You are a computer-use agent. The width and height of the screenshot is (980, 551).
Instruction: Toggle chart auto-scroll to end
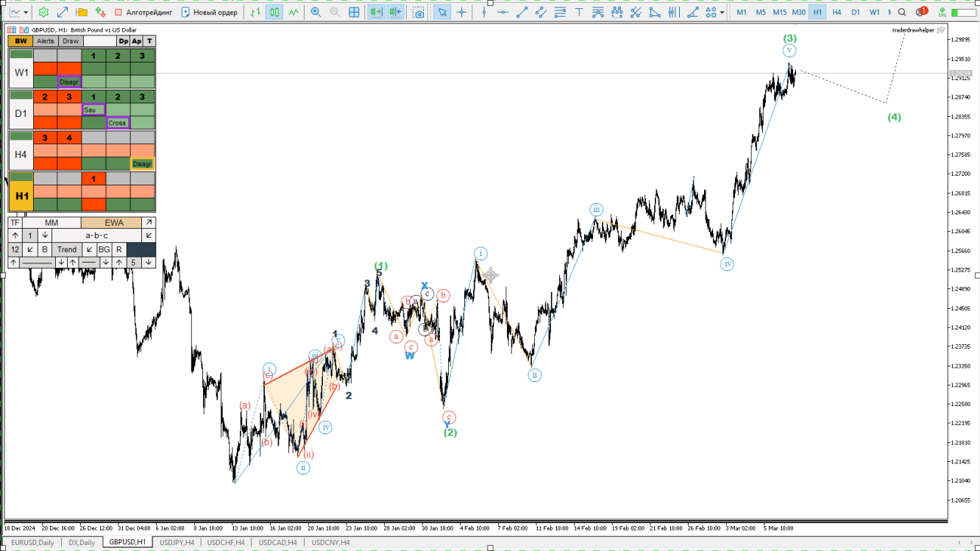[376, 13]
